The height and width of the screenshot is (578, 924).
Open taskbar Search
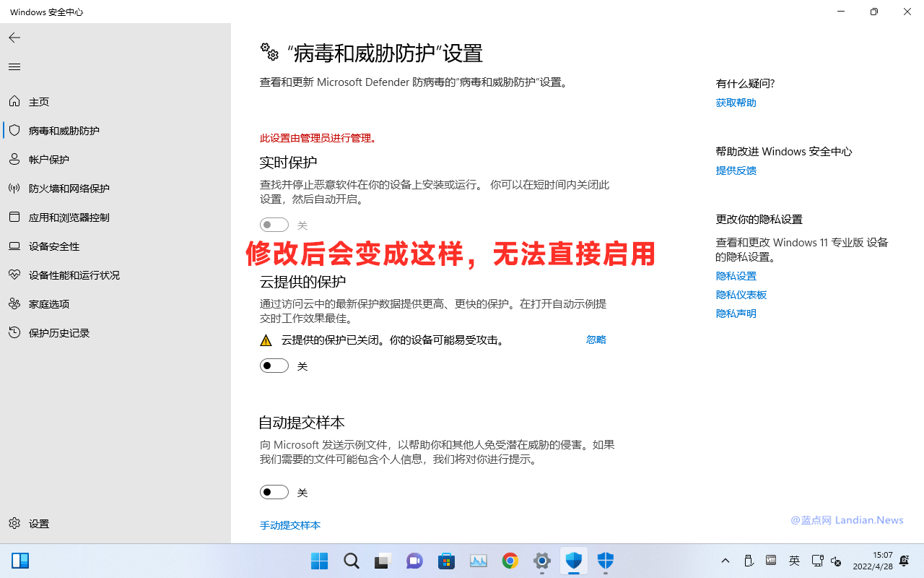(352, 561)
